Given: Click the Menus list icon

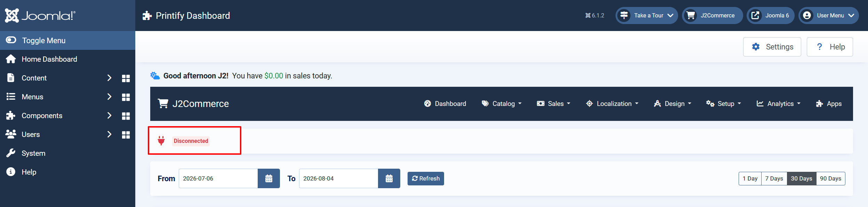Looking at the screenshot, I should coord(11,97).
